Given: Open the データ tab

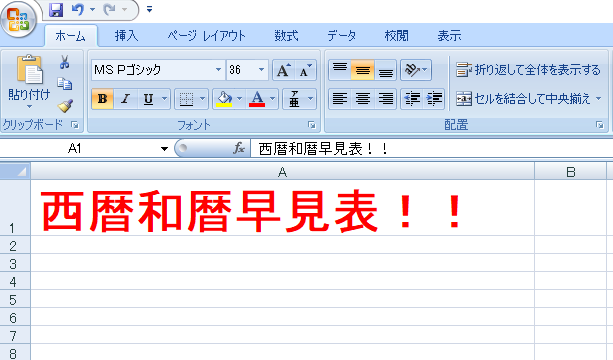Looking at the screenshot, I should click(x=342, y=36).
